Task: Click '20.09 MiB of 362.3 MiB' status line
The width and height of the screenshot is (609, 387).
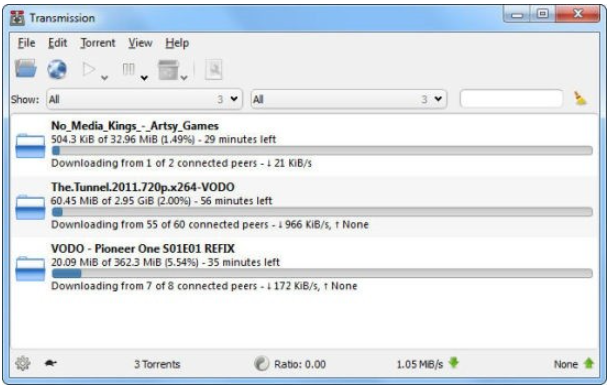Action: pyautogui.click(x=165, y=262)
